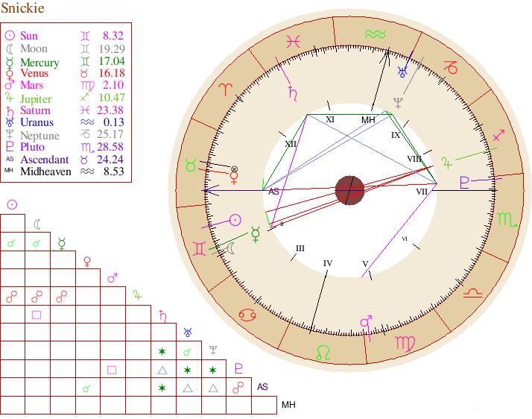Click the 'Snickie' chart title
This screenshot has height=419, width=532.
pos(22,7)
